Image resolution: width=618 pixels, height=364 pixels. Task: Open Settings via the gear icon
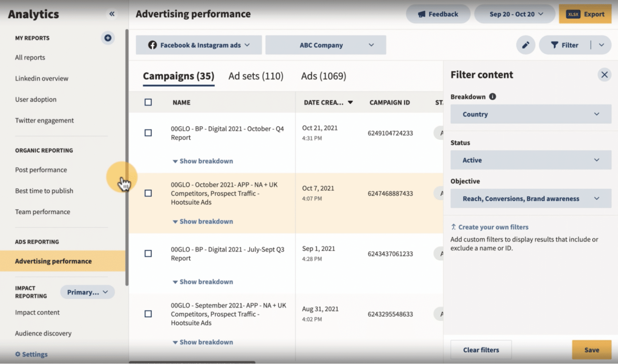18,354
